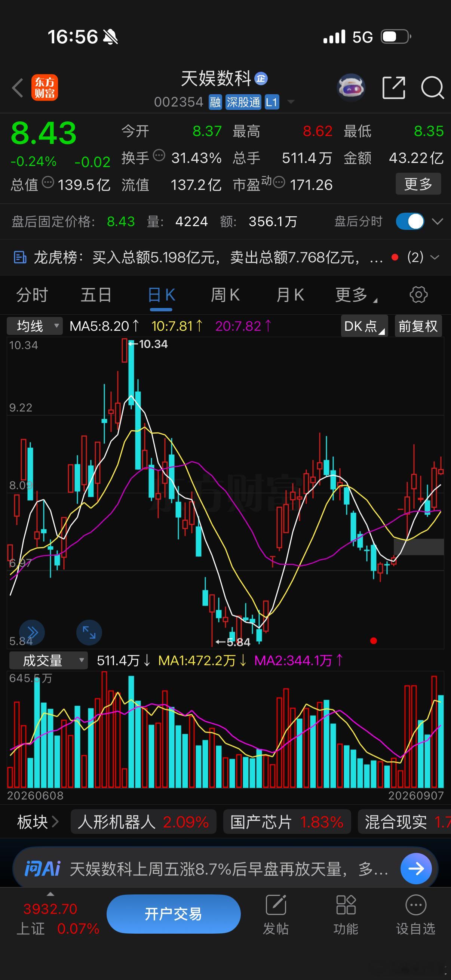Open the 龙虎榜 headline text

click(x=208, y=258)
